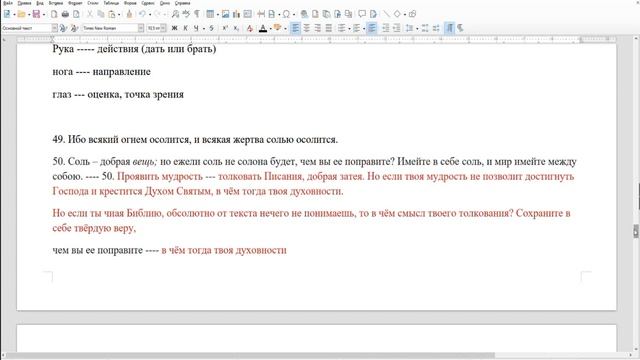
Task: Insert a hyperlink
Action: [x=304, y=14]
